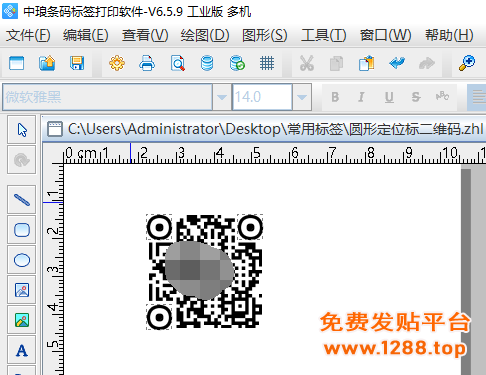Viewport: 486px width, 375px height.
Task: Select the ellipse drawing tool
Action: [22, 260]
